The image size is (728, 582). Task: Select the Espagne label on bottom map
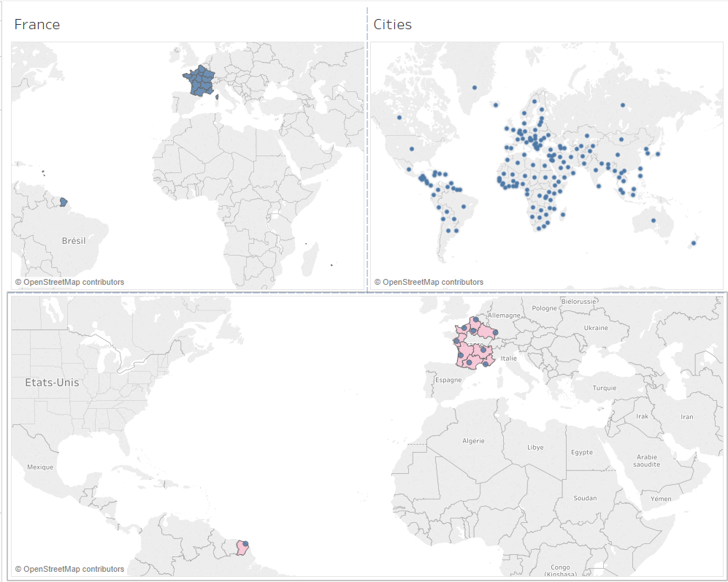pyautogui.click(x=450, y=380)
